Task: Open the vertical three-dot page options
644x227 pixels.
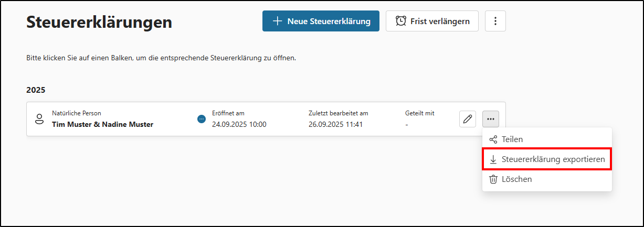Action: click(495, 21)
